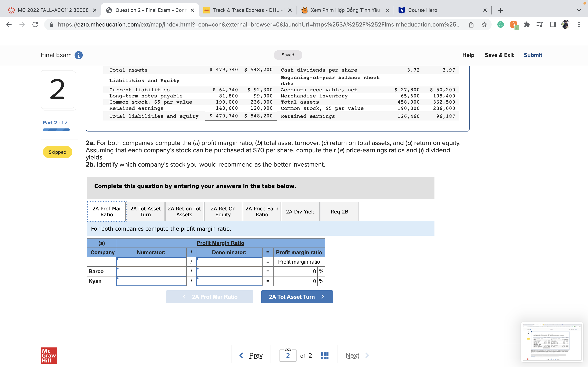The image size is (588, 367).
Task: Click the Submit link
Action: pyautogui.click(x=533, y=55)
